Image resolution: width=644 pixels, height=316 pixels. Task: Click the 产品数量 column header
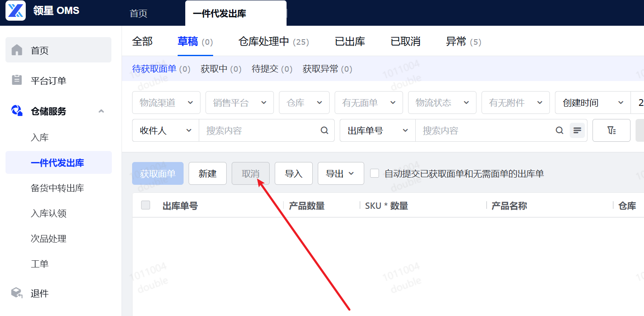(x=307, y=206)
